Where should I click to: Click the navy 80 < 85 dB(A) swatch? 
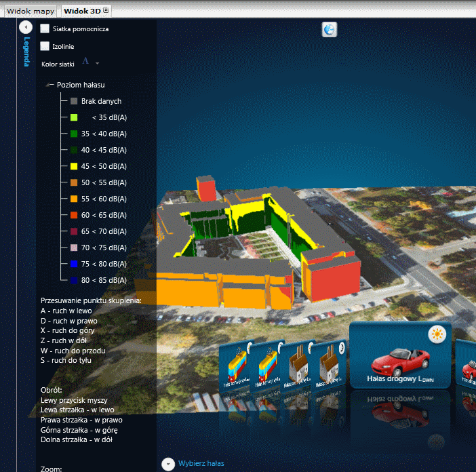click(74, 280)
